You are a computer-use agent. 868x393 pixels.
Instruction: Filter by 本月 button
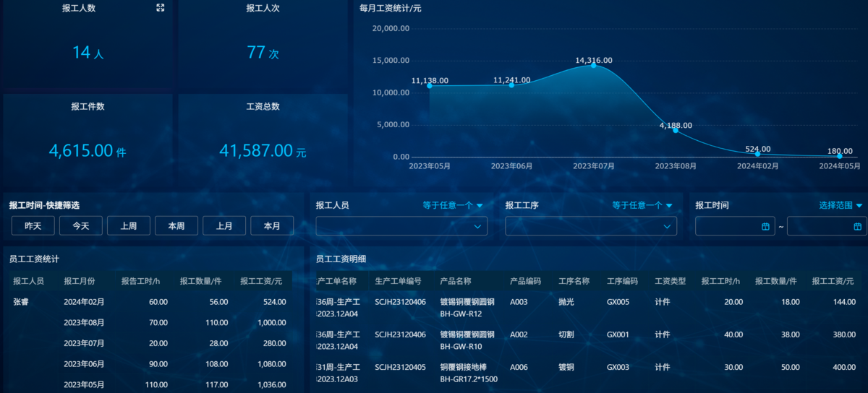(x=272, y=226)
